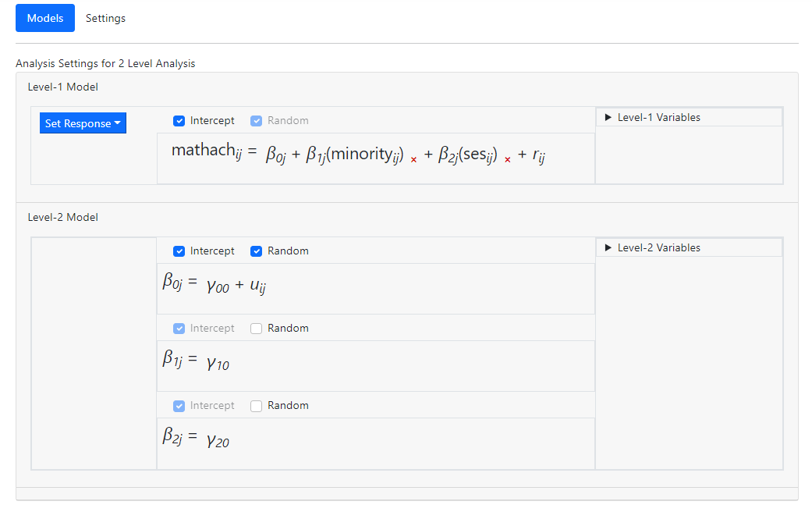
Task: Open the Settings tab
Action: [105, 18]
